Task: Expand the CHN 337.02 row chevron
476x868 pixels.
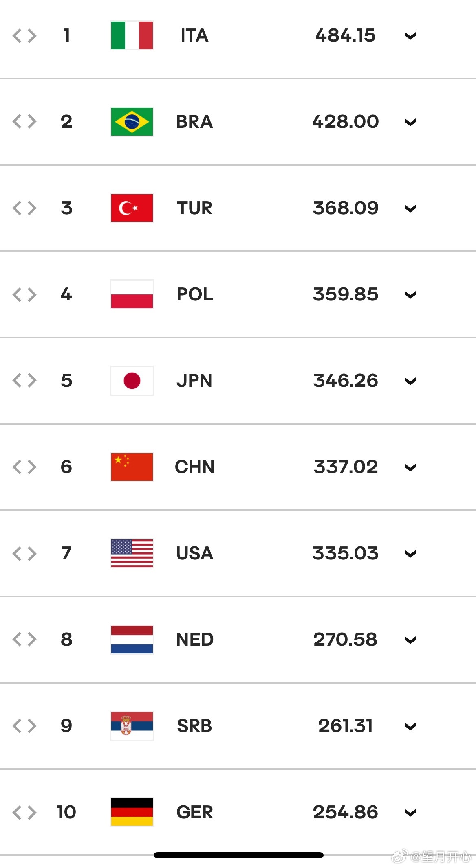Action: (411, 467)
